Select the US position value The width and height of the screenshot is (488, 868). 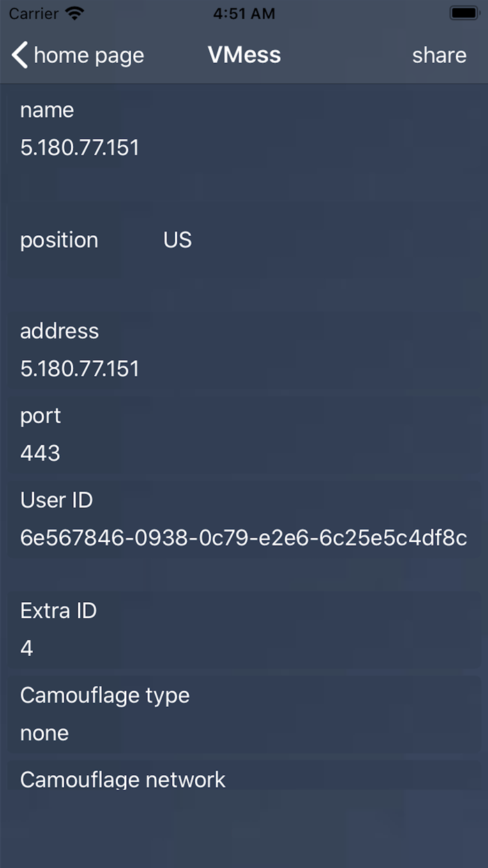click(177, 240)
